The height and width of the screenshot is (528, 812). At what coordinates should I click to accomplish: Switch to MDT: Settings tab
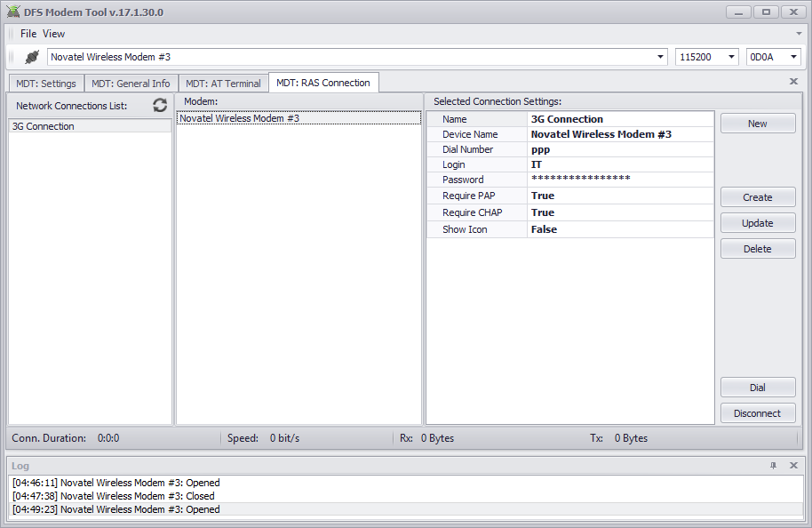pyautogui.click(x=46, y=84)
